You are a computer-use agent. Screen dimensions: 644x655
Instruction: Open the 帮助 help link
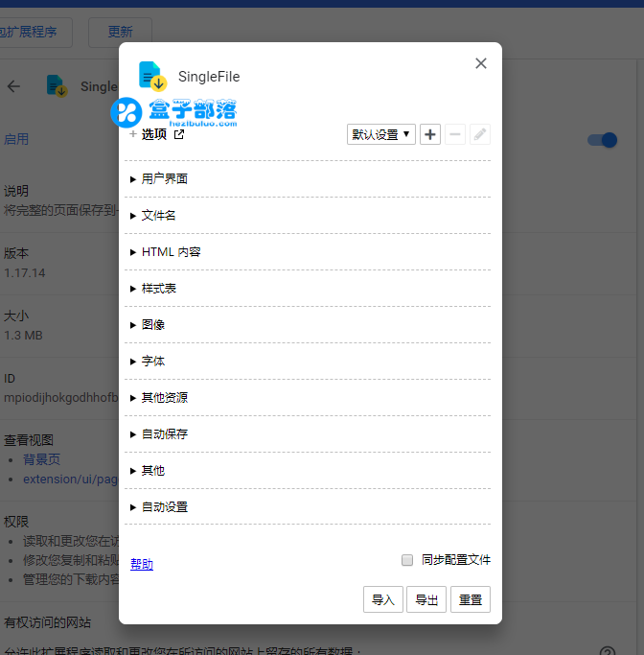coord(142,564)
